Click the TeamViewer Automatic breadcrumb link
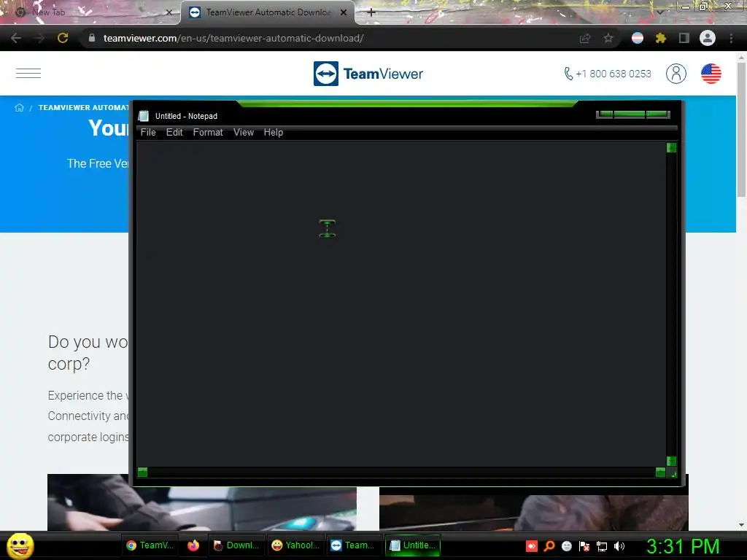Image resolution: width=747 pixels, height=560 pixels. (x=84, y=108)
